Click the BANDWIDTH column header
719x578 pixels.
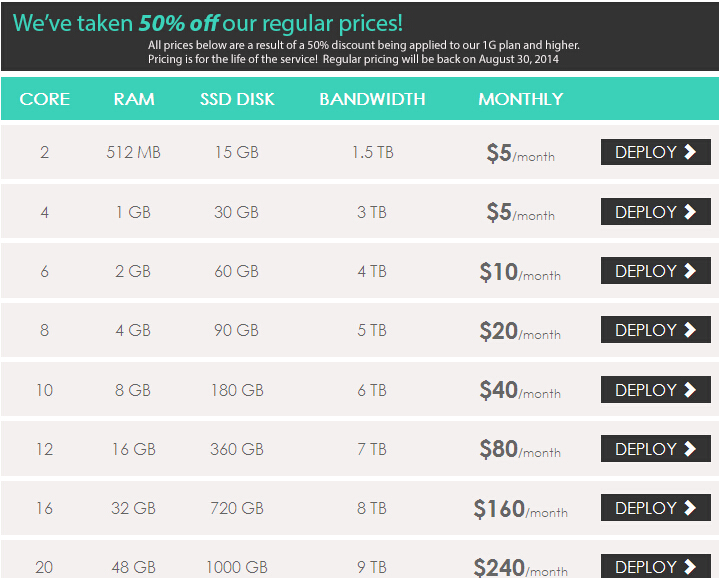click(372, 99)
